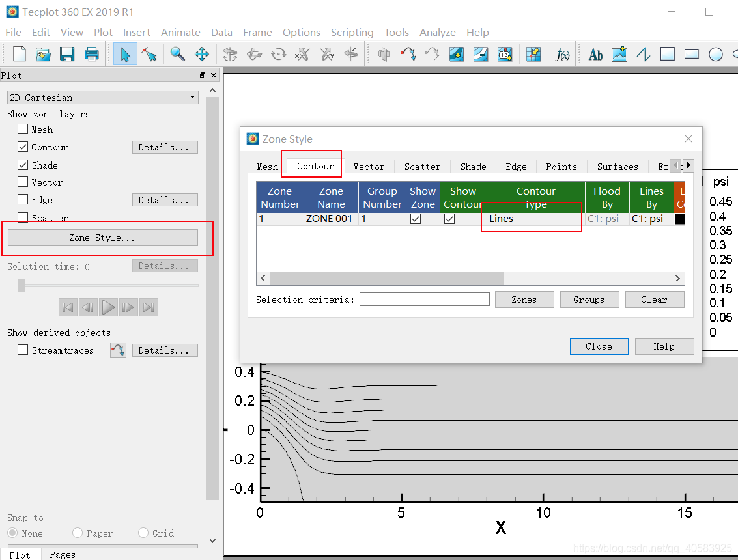This screenshot has height=560, width=738.
Task: Choose the add contour level tool
Action: (x=456, y=54)
